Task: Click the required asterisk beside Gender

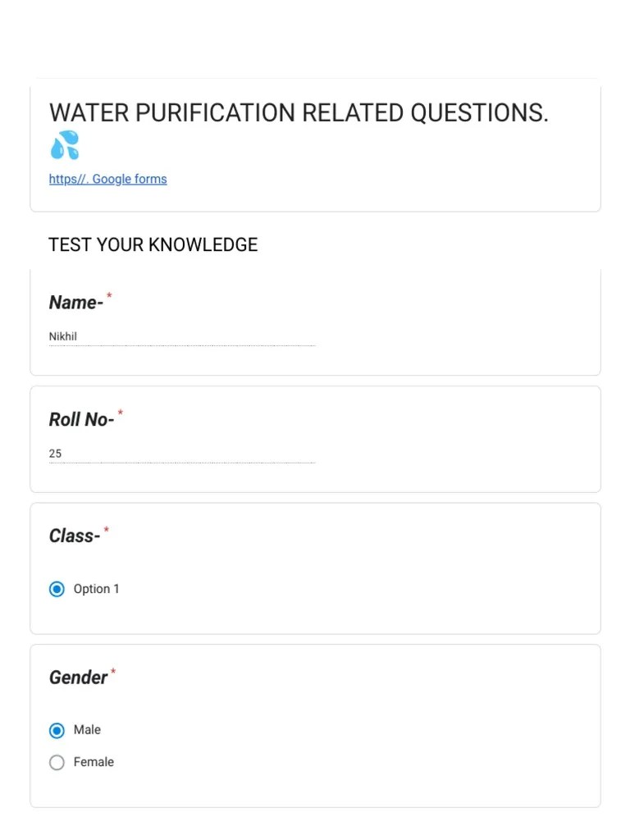Action: click(x=113, y=671)
